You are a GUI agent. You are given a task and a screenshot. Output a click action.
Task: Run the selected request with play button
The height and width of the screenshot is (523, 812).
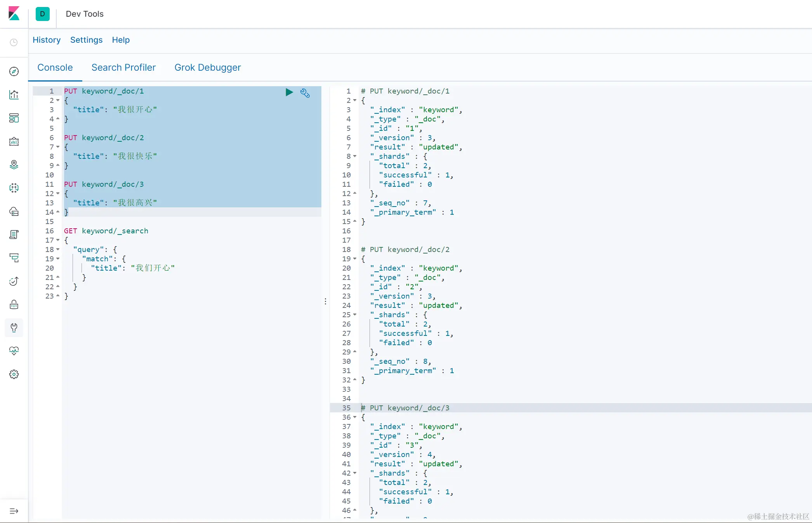coord(289,92)
